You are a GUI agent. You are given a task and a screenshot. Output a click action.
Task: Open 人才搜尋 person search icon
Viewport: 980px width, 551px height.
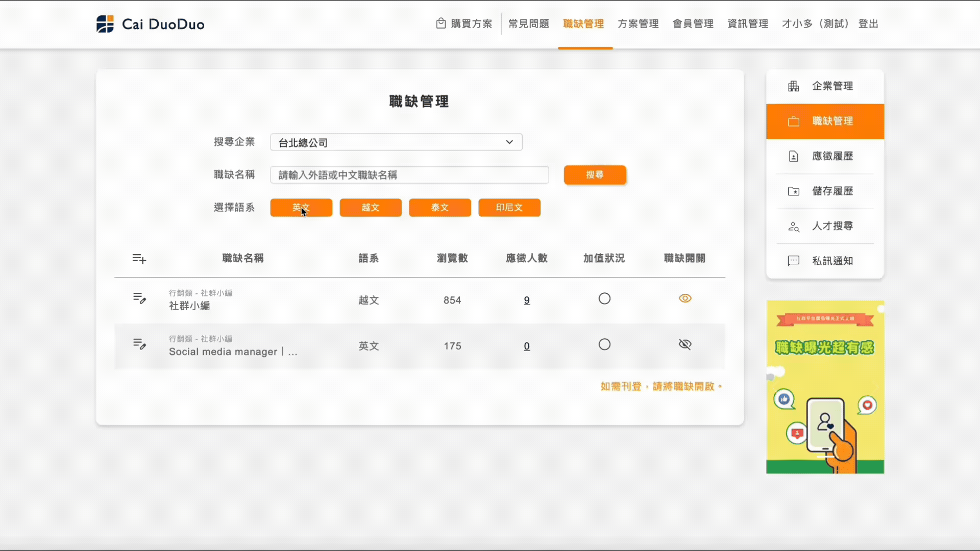(793, 227)
